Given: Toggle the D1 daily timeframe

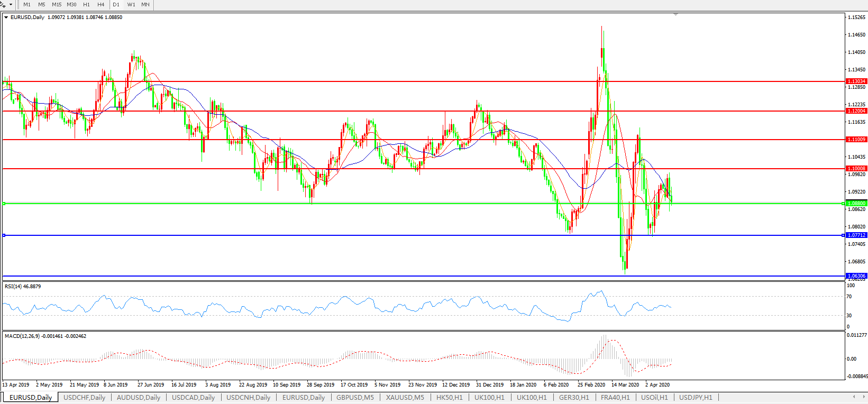Looking at the screenshot, I should [x=116, y=5].
